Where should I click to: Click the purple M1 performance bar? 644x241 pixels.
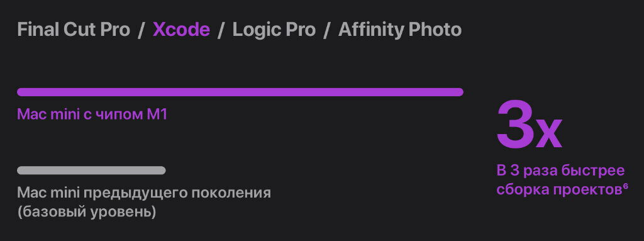click(x=240, y=92)
